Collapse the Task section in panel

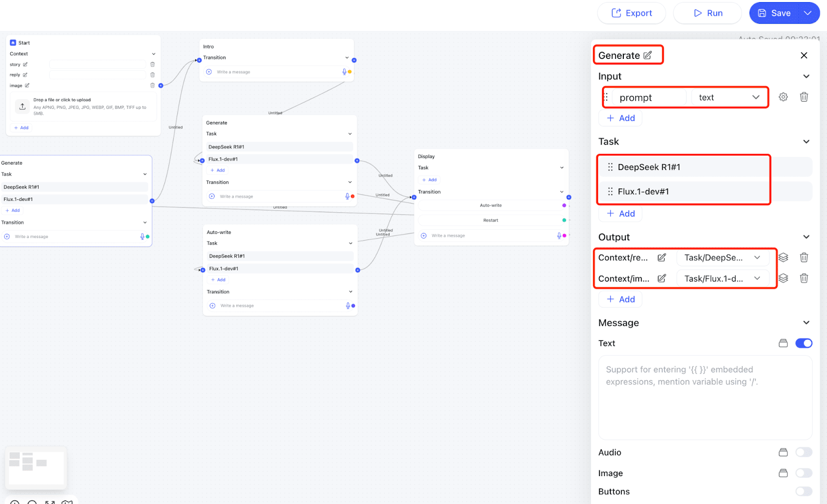pos(806,141)
